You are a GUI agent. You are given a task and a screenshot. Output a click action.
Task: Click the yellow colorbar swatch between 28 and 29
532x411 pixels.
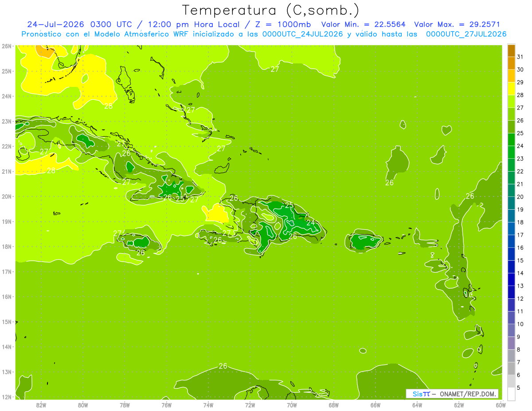[x=511, y=89]
